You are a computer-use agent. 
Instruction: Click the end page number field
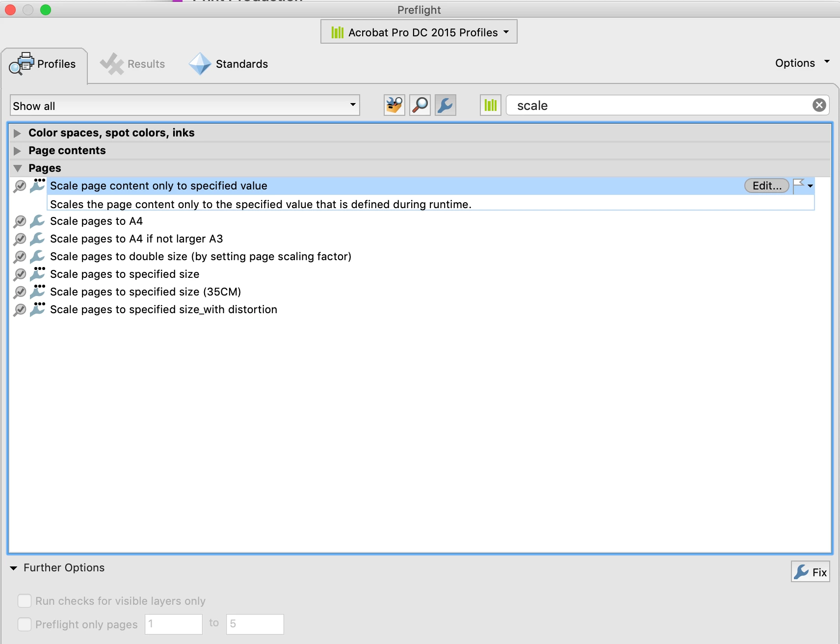255,624
